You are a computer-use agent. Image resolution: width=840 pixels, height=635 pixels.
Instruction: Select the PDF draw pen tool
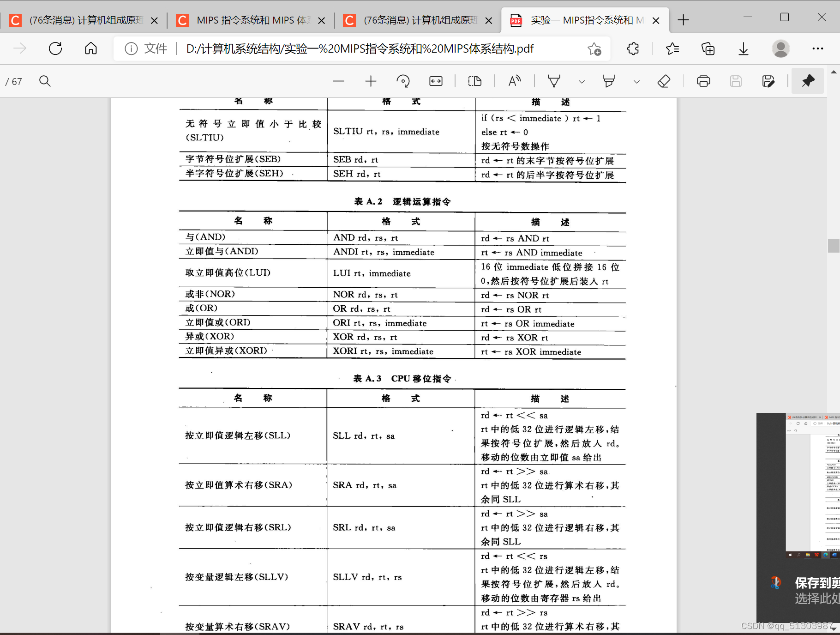554,81
